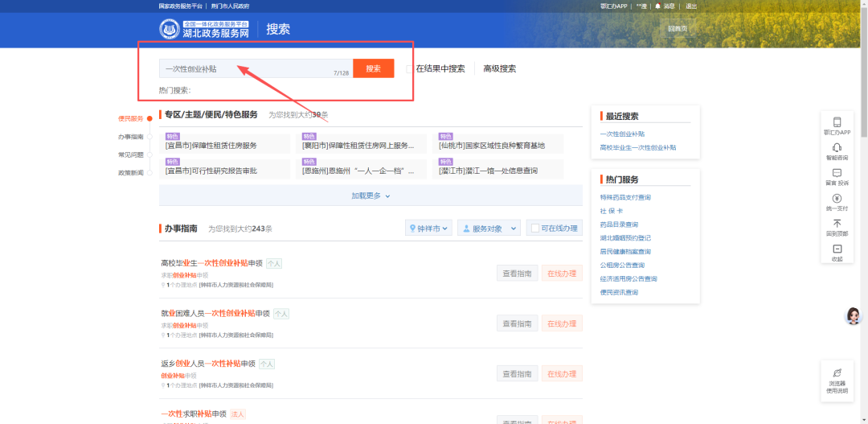The height and width of the screenshot is (424, 868).
Task: Open 国家政务服务平台 top link
Action: (181, 6)
